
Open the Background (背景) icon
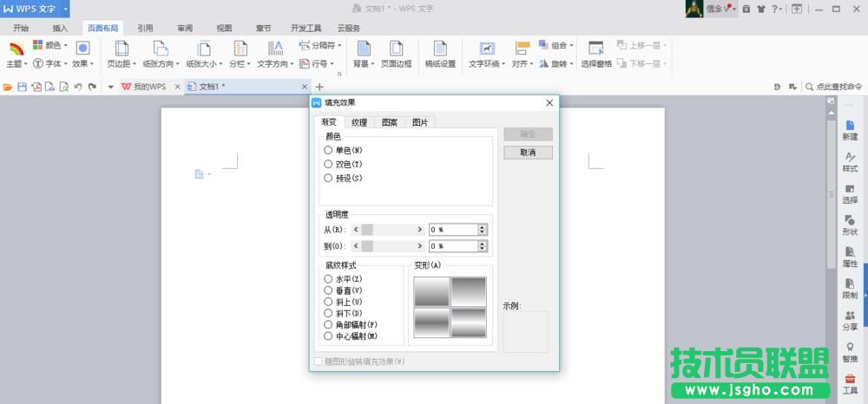pos(364,49)
